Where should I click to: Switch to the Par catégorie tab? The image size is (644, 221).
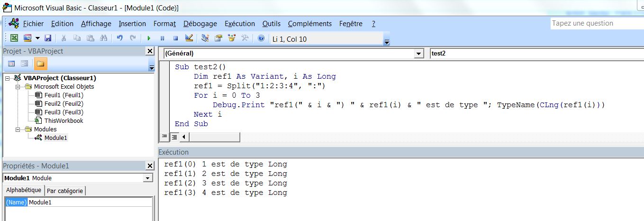[x=65, y=191]
